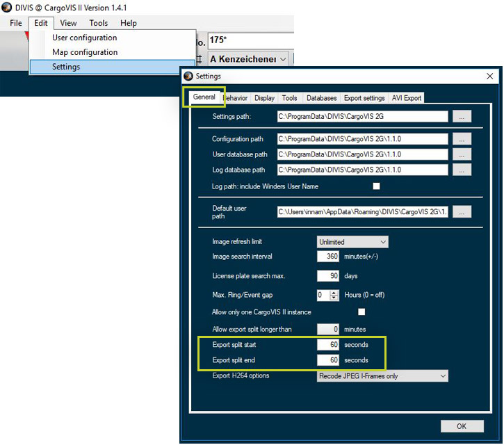Click the Settings dialog title bar icon
Screen dimensions: 504x445
point(188,76)
